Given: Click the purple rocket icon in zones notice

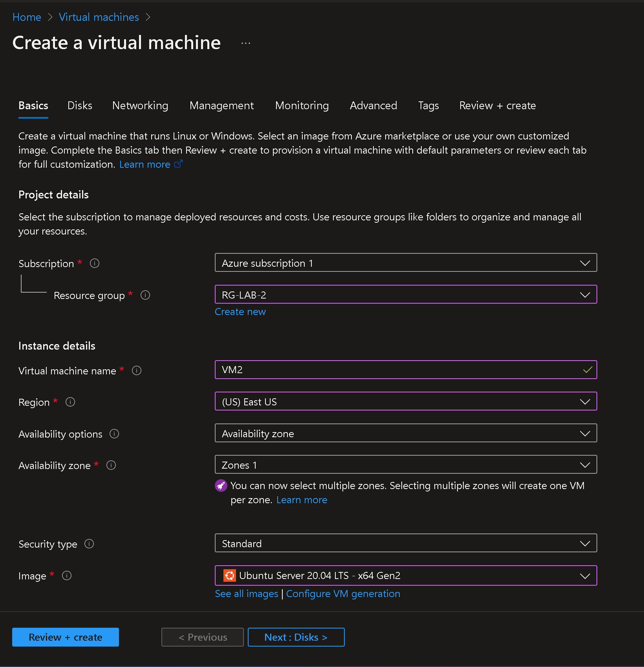Looking at the screenshot, I should point(221,486).
